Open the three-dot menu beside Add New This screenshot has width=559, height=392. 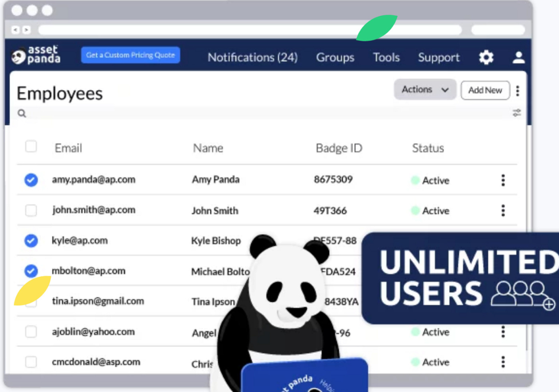click(518, 91)
